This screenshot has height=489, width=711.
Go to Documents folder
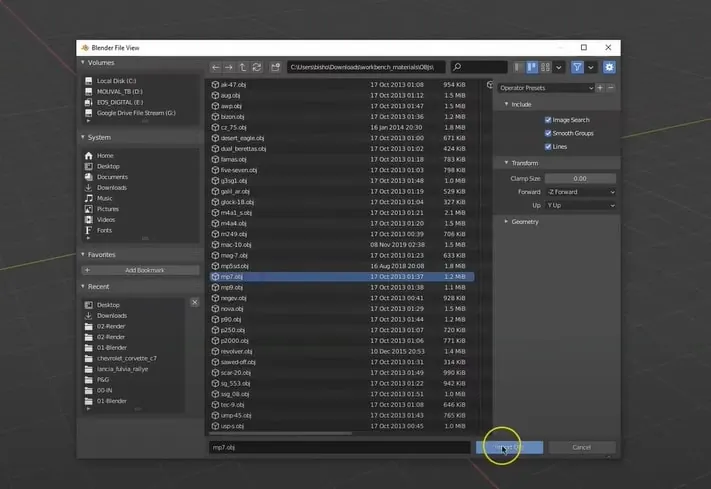(140, 177)
